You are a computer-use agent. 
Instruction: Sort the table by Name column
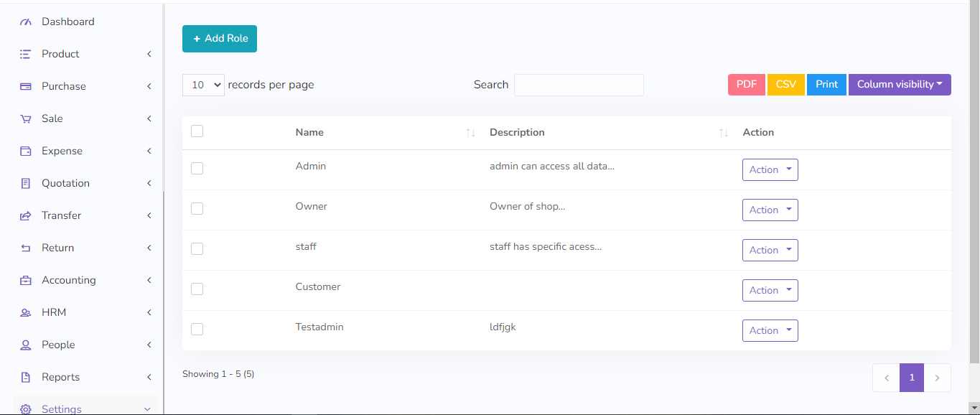tap(471, 132)
